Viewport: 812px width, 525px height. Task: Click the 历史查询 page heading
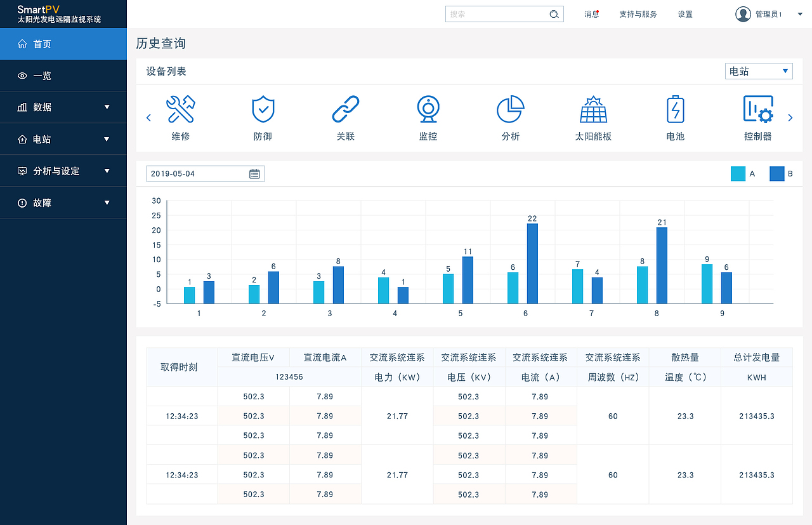161,43
